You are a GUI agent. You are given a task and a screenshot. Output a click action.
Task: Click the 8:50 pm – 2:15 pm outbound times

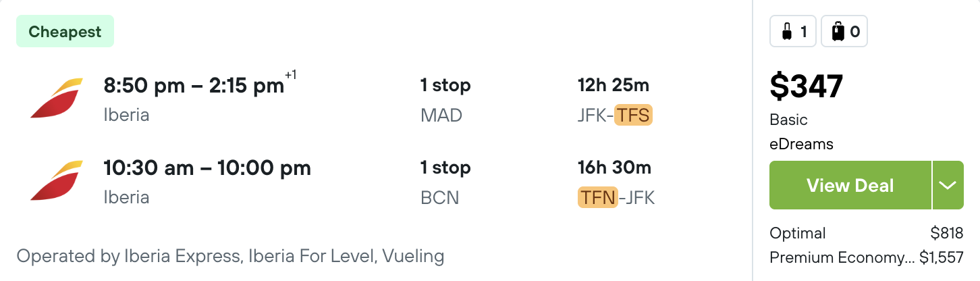tap(194, 86)
